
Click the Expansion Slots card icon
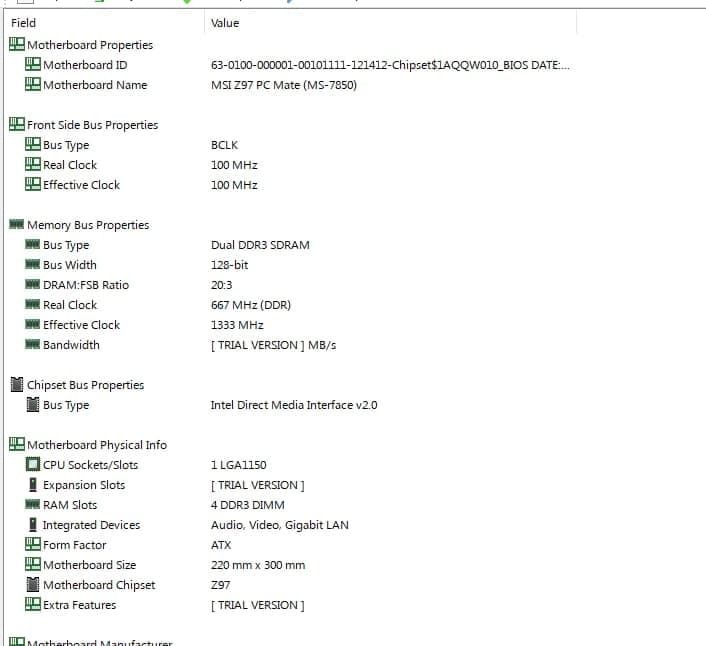(x=32, y=484)
